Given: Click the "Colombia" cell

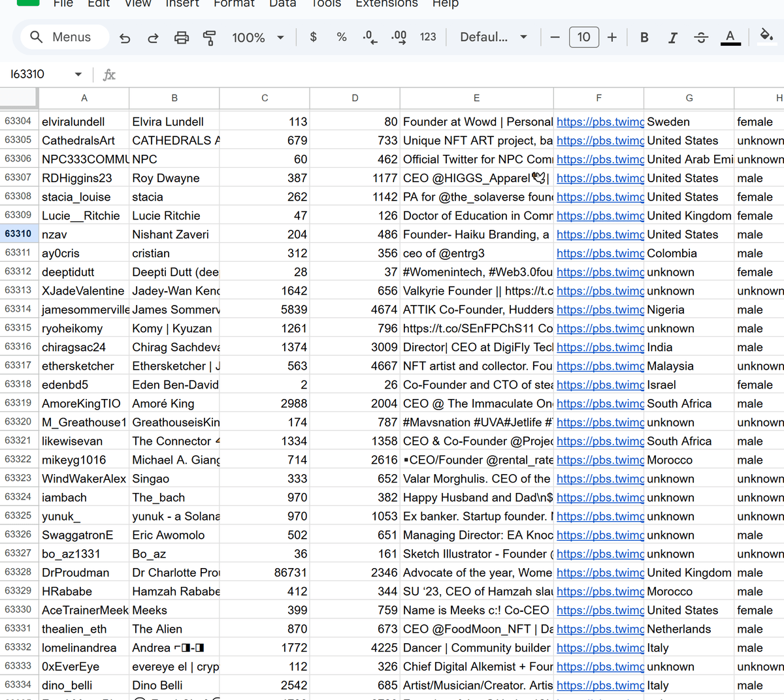Looking at the screenshot, I should [x=689, y=253].
